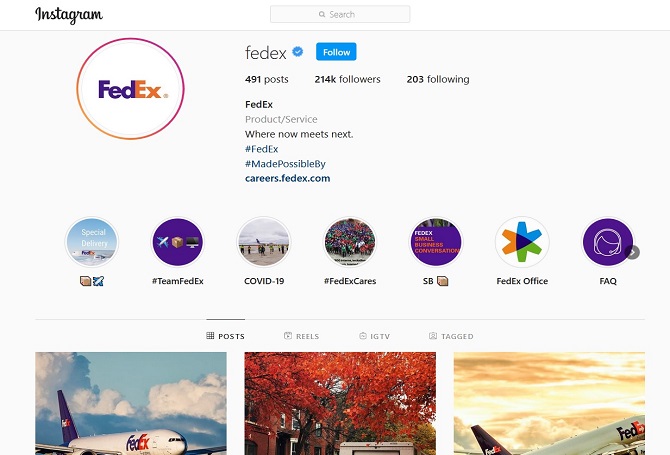Open the autumn red tree post thumbnail
The height and width of the screenshot is (455, 670).
[340, 403]
